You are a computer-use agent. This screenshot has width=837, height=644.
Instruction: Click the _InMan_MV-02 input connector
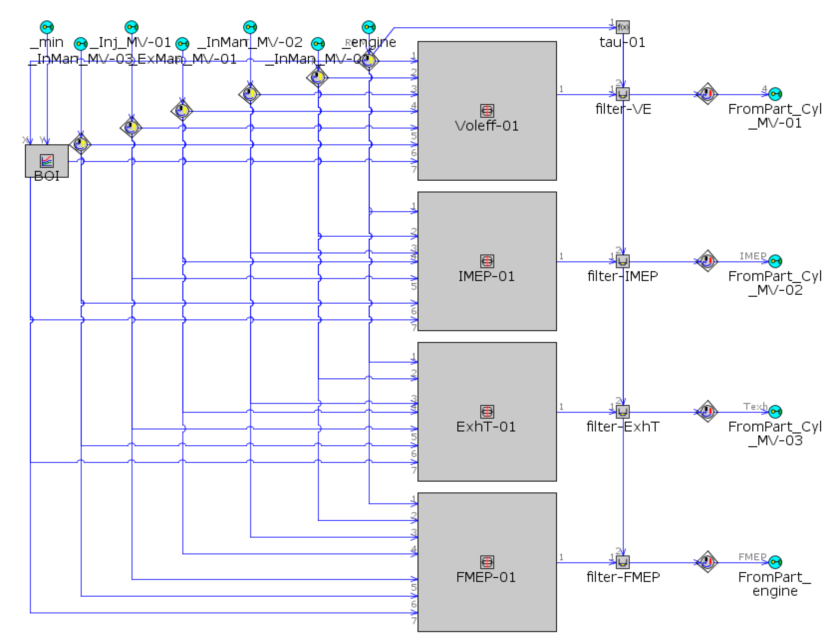coord(250,27)
